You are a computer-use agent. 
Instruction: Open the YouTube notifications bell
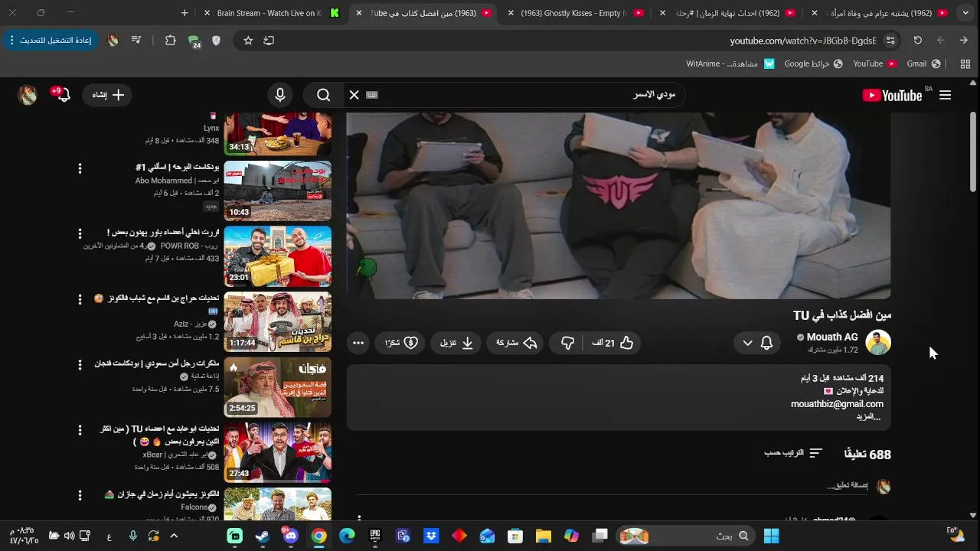(63, 95)
